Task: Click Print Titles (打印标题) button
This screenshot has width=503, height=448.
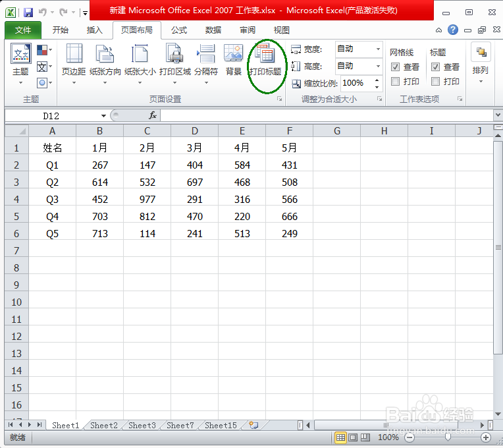Action: [265, 60]
